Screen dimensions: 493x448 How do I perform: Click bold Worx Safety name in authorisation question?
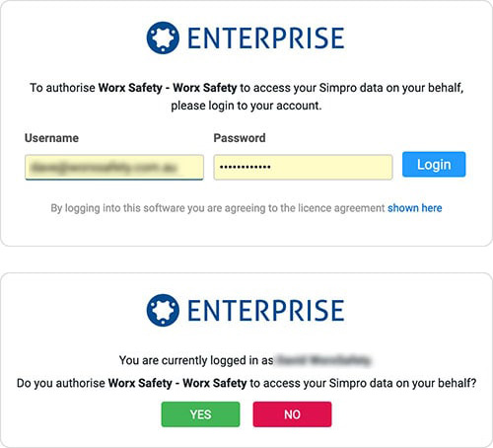(x=177, y=383)
